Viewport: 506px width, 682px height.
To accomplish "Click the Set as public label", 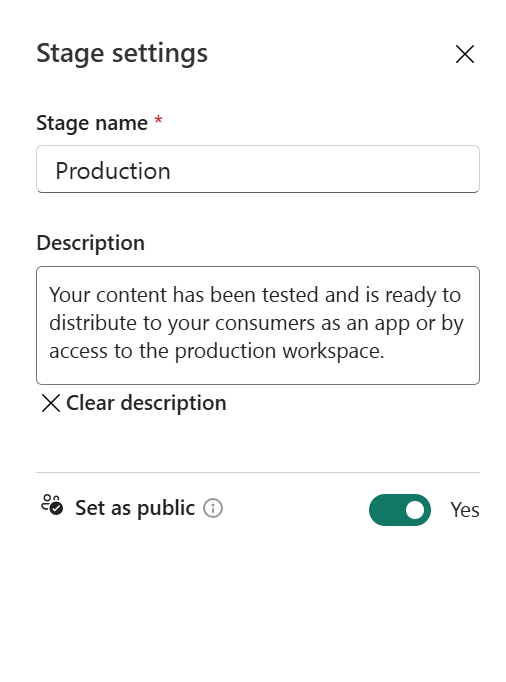I will (135, 508).
